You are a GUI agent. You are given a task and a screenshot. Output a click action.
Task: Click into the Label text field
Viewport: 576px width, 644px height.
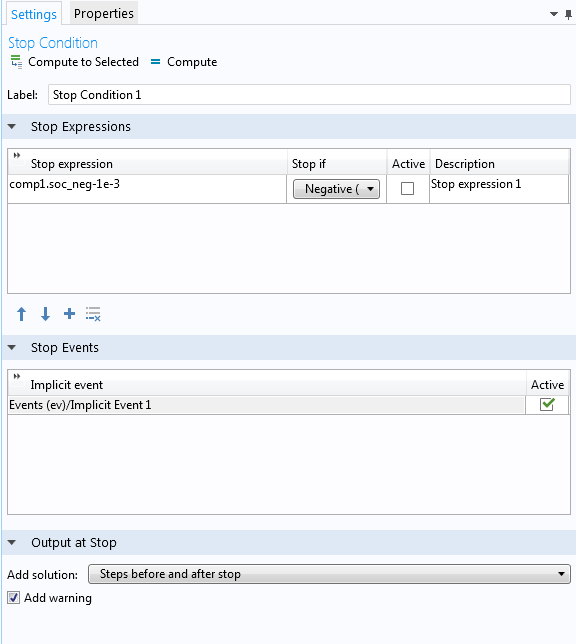[x=309, y=95]
